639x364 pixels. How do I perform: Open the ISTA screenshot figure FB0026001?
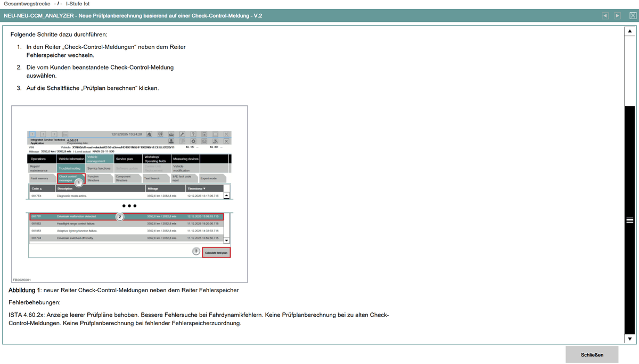130,194
